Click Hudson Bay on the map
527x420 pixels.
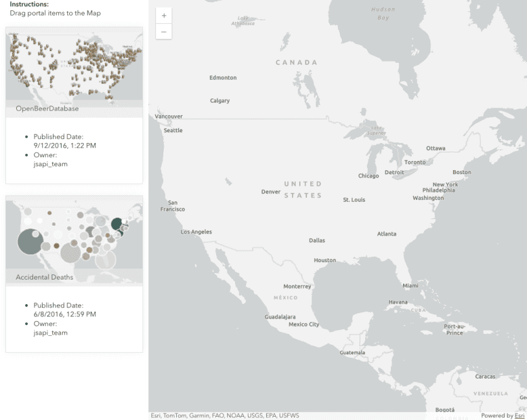(x=383, y=14)
